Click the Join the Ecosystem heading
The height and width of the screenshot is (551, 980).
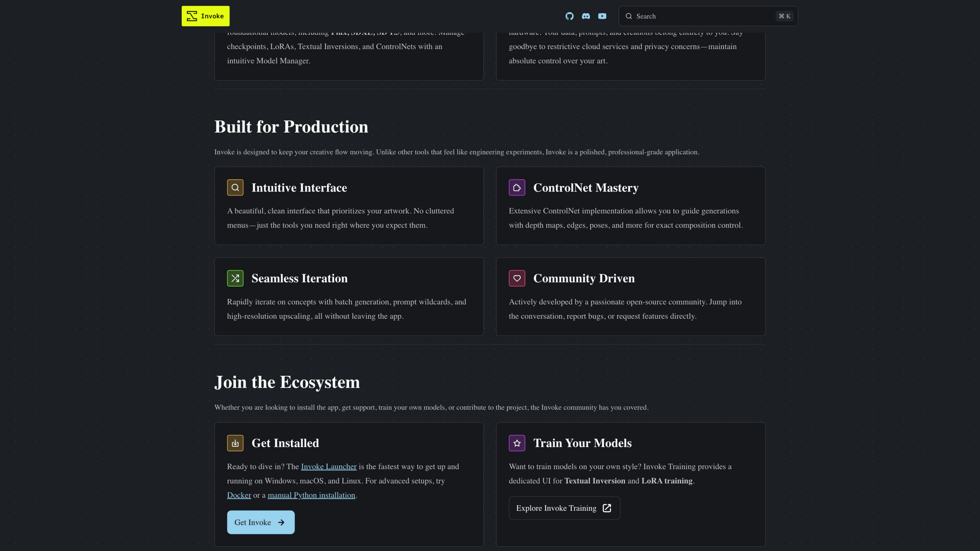(x=287, y=382)
